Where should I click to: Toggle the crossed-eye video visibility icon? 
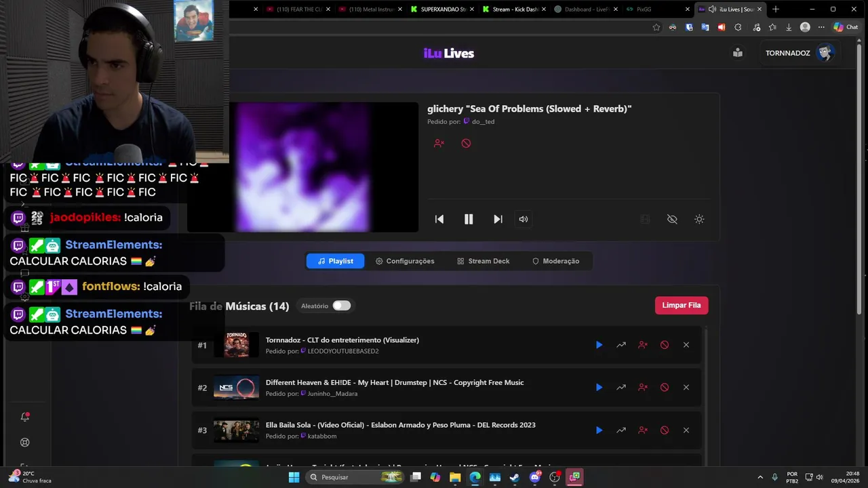click(x=672, y=219)
